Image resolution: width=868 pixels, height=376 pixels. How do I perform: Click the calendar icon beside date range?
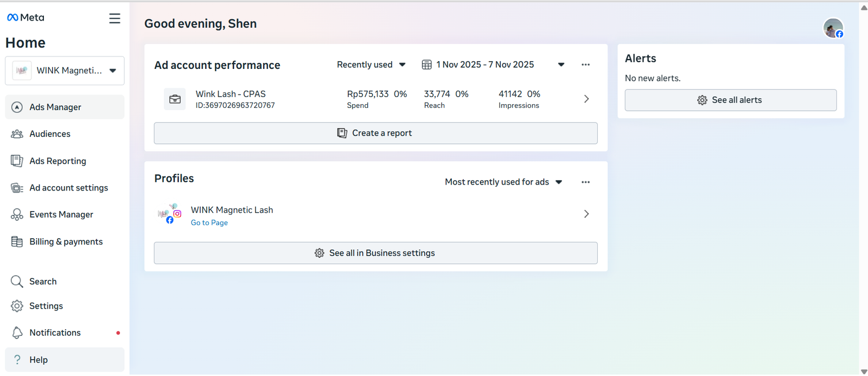pyautogui.click(x=427, y=65)
